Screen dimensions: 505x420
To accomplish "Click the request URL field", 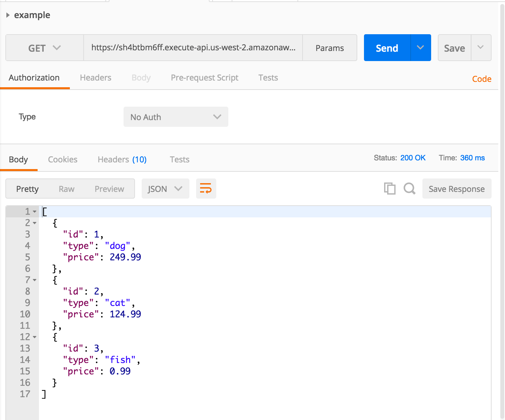I will [193, 48].
